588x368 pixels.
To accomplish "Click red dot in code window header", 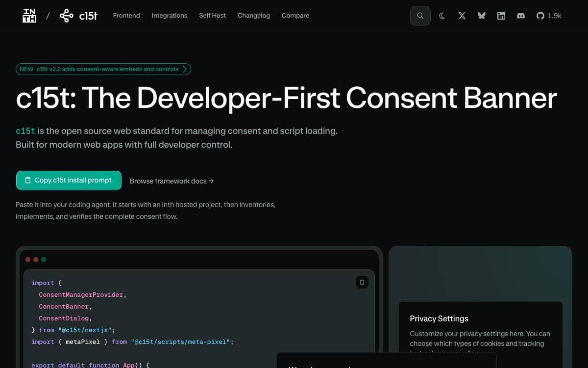I will tap(28, 260).
